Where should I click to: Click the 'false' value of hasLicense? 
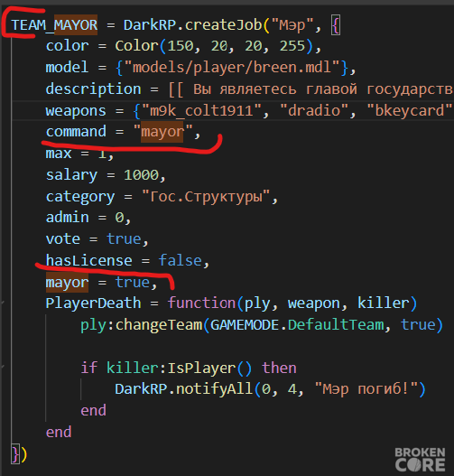tap(180, 261)
